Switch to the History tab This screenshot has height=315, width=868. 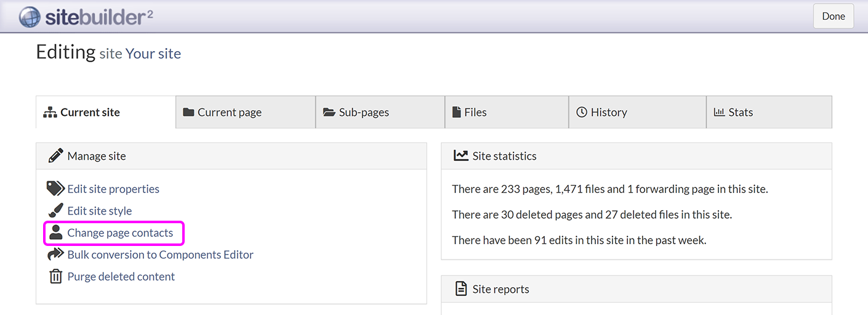click(x=608, y=112)
